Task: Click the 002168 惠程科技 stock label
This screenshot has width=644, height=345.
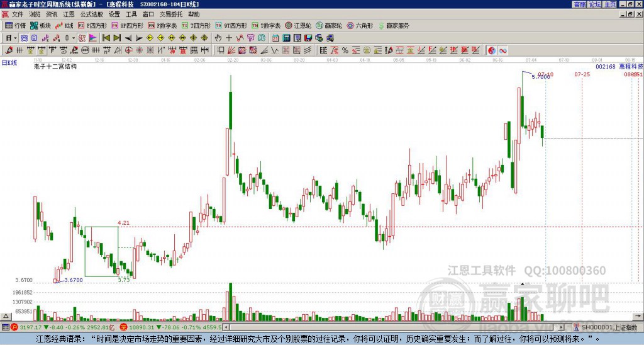Action: pos(619,66)
